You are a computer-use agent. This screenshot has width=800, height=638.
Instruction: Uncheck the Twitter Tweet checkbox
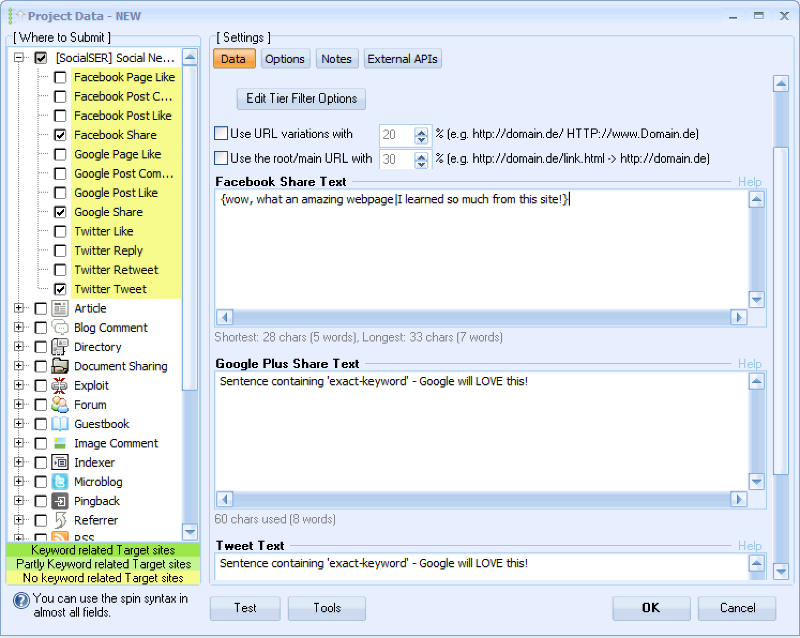coord(60,289)
